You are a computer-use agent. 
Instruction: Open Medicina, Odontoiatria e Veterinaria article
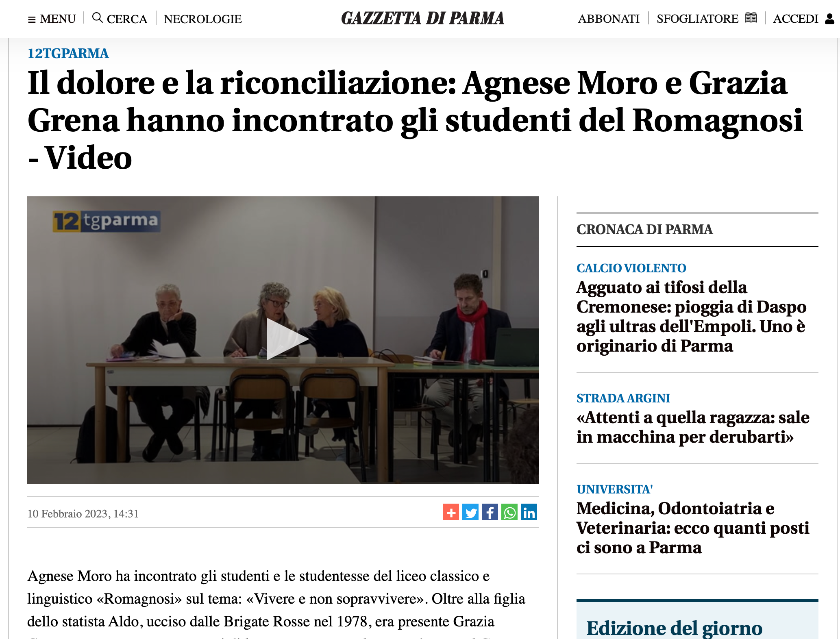(693, 528)
